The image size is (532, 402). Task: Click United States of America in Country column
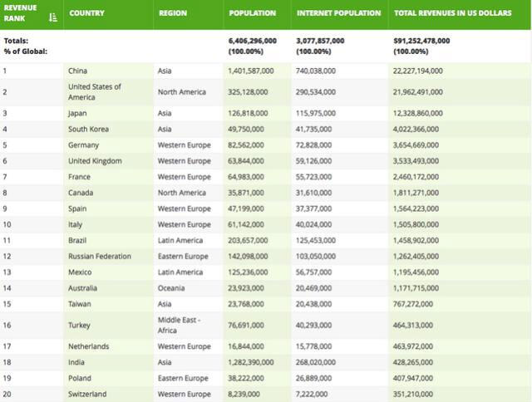(x=95, y=91)
